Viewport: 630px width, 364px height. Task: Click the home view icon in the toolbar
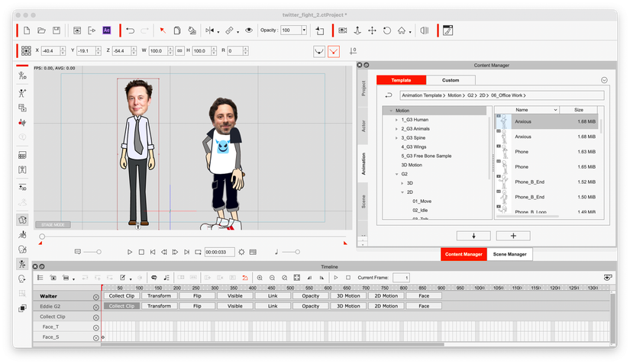tap(402, 31)
